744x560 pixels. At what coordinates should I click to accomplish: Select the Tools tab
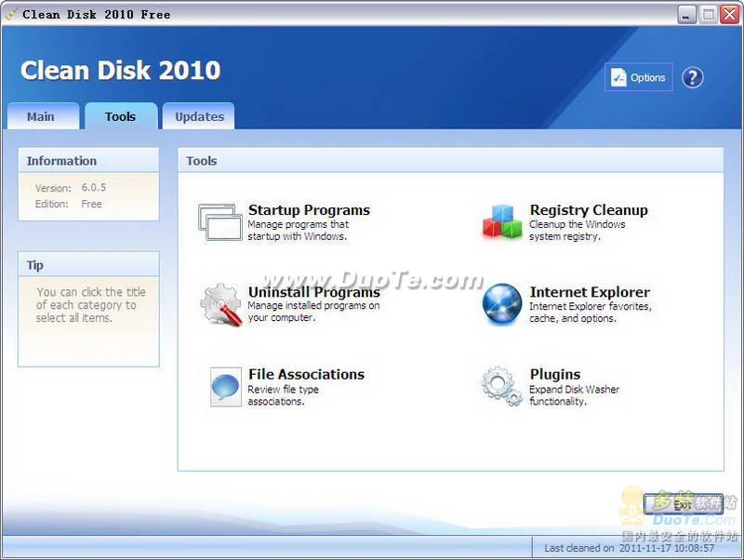click(121, 116)
